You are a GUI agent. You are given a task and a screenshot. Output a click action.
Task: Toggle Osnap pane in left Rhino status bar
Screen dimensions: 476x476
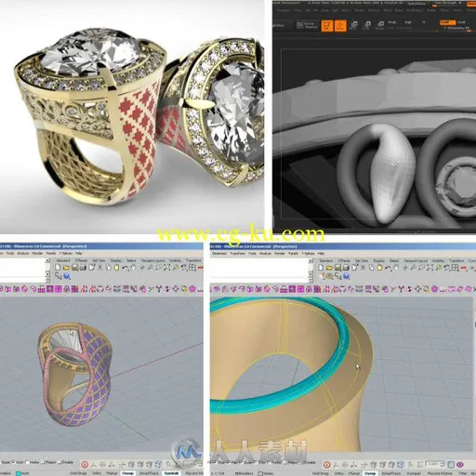[127, 473]
